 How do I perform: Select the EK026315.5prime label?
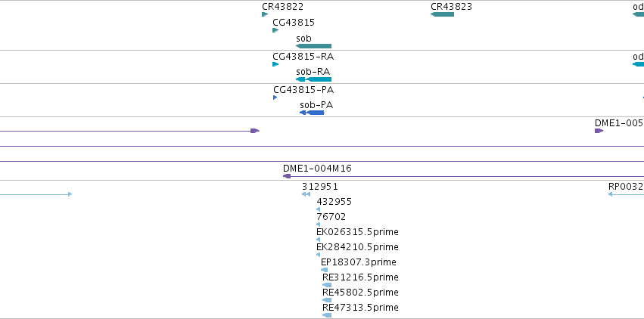(357, 232)
